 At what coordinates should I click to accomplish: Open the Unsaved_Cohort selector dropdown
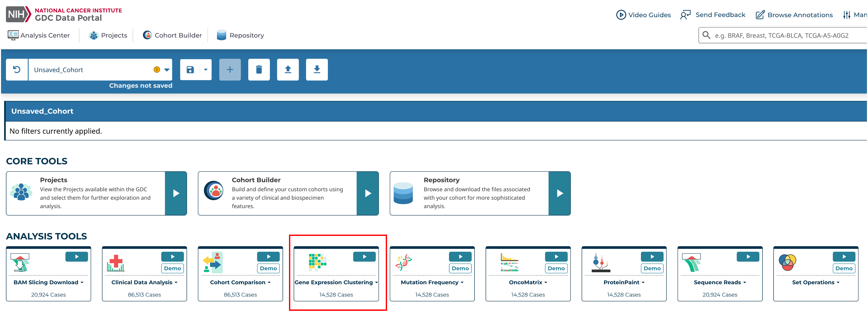pyautogui.click(x=167, y=70)
